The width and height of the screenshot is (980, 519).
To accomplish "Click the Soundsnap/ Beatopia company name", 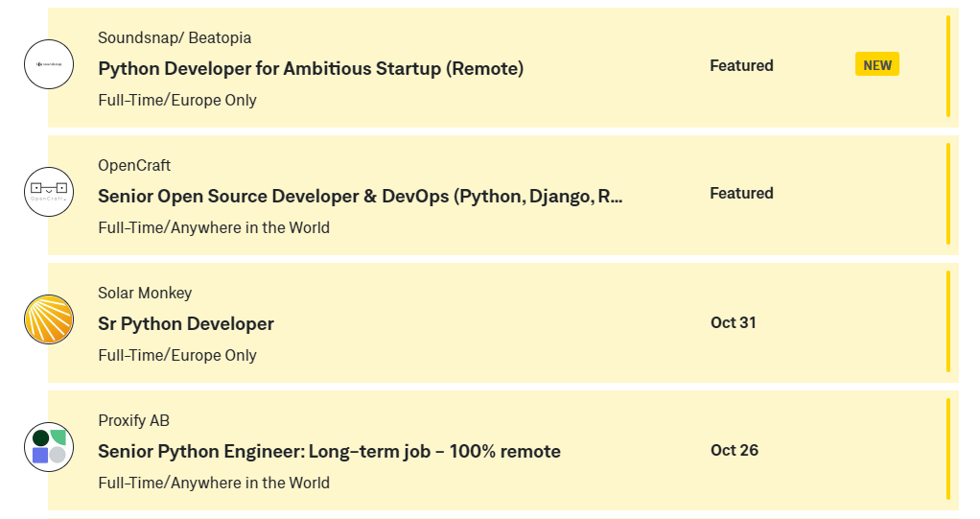I will tap(175, 37).
